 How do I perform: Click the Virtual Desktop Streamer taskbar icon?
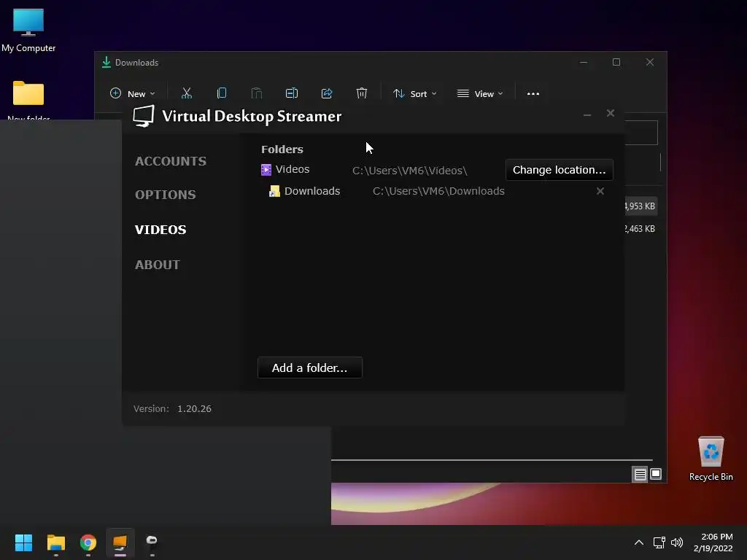(x=120, y=542)
